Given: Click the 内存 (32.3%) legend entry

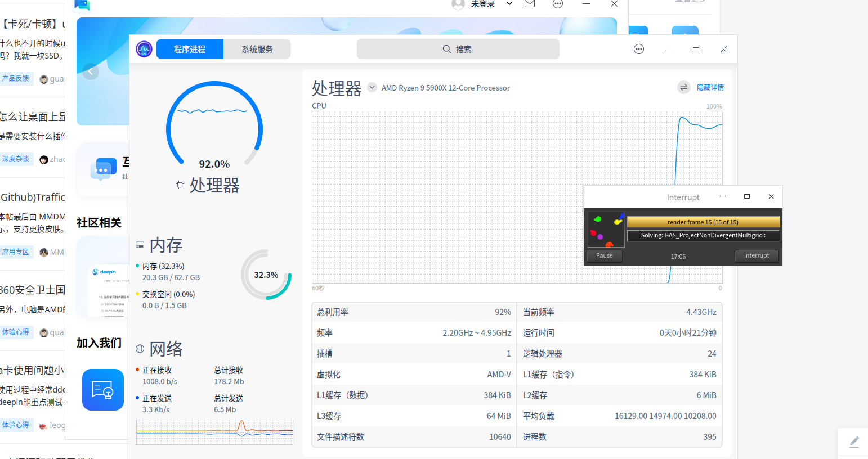Looking at the screenshot, I should [163, 266].
